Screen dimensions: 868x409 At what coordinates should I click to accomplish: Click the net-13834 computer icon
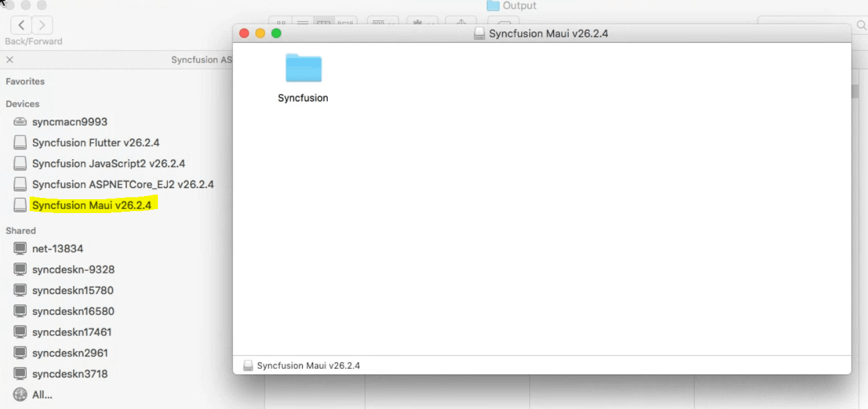pyautogui.click(x=20, y=249)
